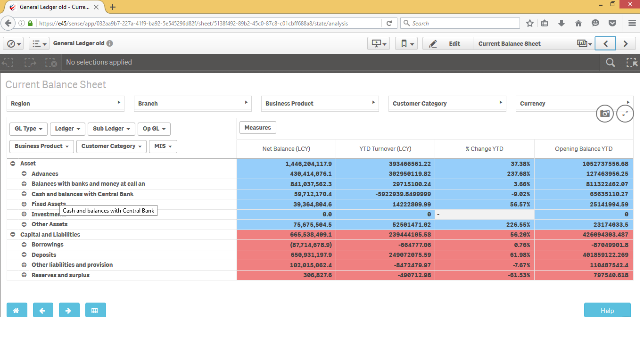Click the Edit button
Screen dimensions: 644x362
tap(447, 43)
